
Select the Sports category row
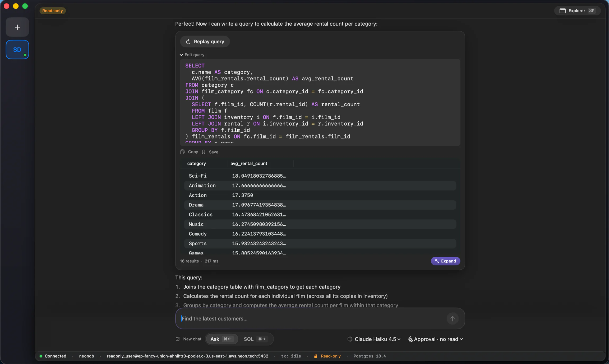[320, 243]
